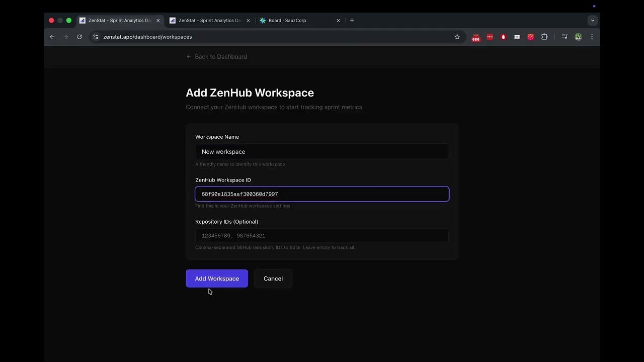Click the Add Workspace button
644x362 pixels.
(217, 279)
